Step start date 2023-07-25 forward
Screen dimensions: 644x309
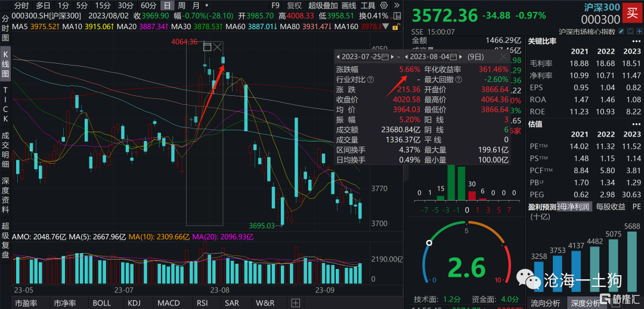[393, 57]
